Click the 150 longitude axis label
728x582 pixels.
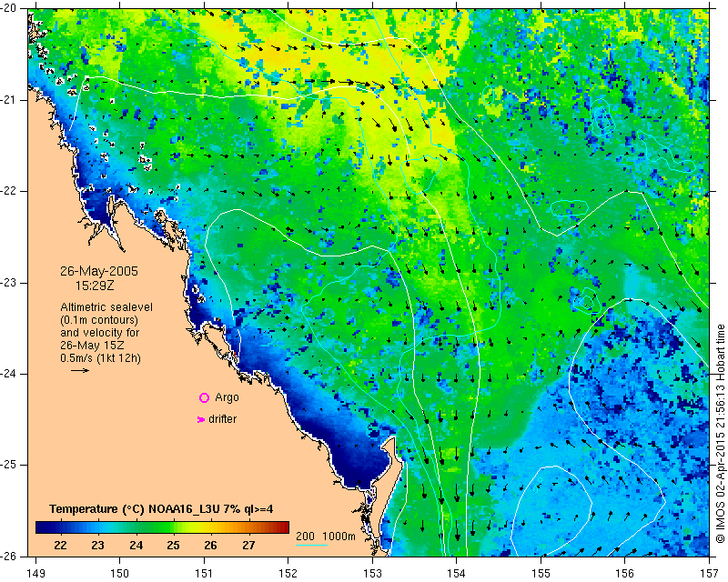(x=119, y=574)
